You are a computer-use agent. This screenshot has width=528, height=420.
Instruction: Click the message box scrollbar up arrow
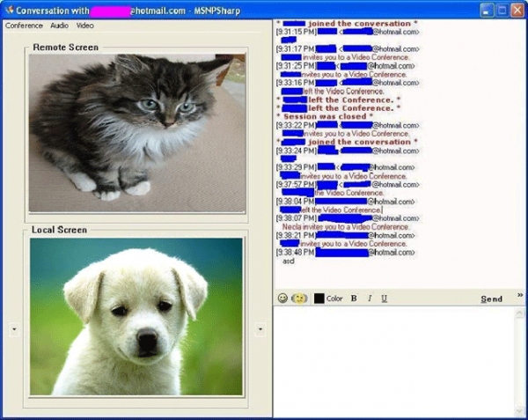point(519,313)
